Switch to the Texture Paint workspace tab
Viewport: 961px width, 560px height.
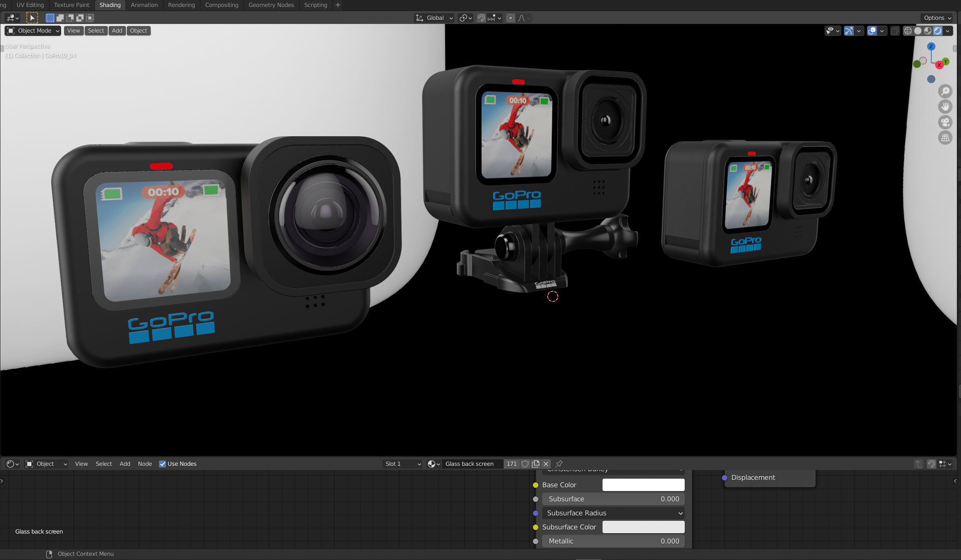point(71,5)
